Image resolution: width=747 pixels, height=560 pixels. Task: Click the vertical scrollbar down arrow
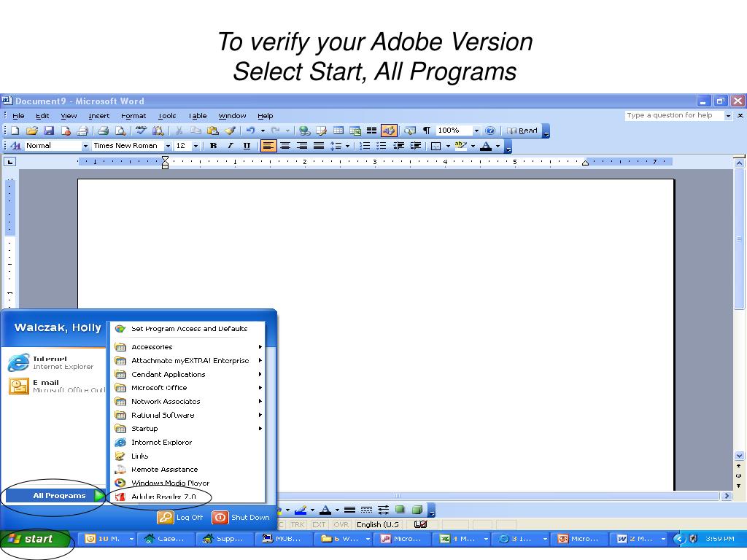(x=739, y=456)
